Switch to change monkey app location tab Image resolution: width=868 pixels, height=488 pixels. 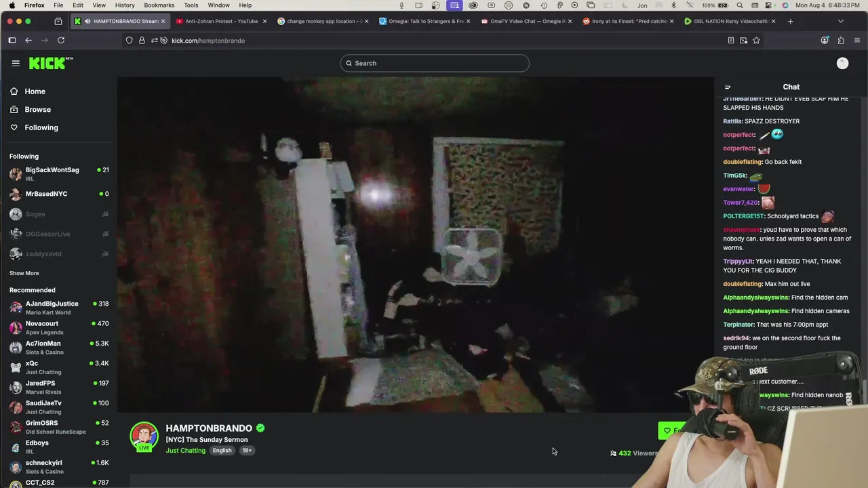click(323, 21)
